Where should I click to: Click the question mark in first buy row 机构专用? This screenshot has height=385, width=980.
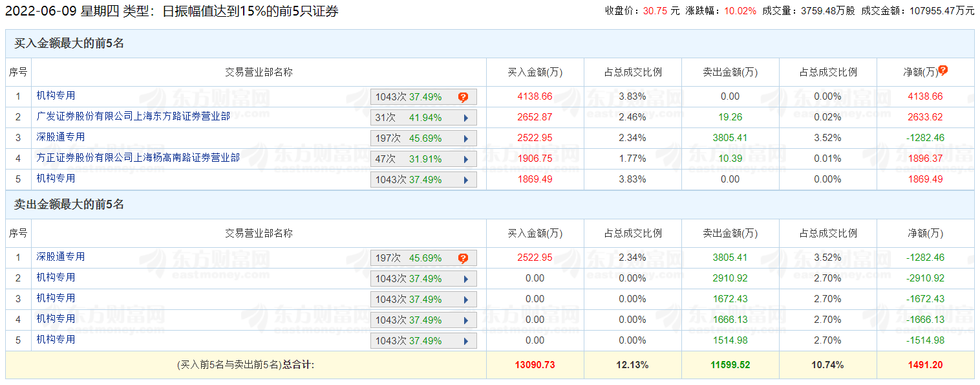tap(463, 97)
